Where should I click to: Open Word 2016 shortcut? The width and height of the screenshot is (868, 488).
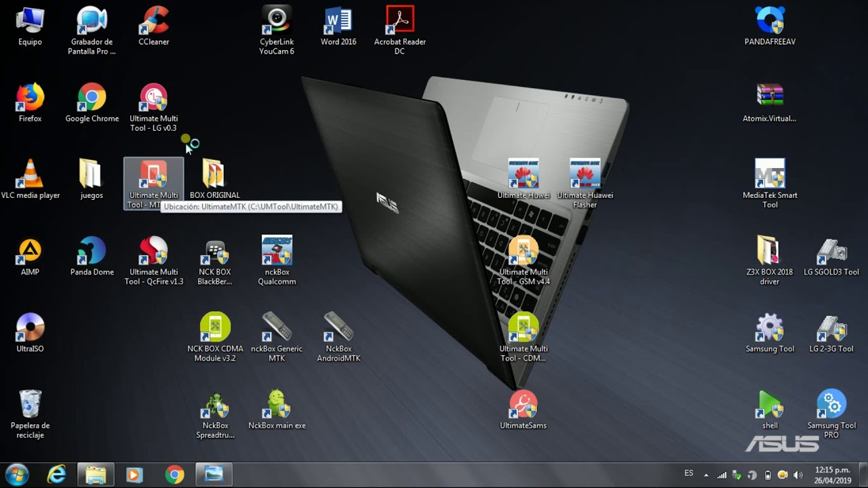(338, 26)
